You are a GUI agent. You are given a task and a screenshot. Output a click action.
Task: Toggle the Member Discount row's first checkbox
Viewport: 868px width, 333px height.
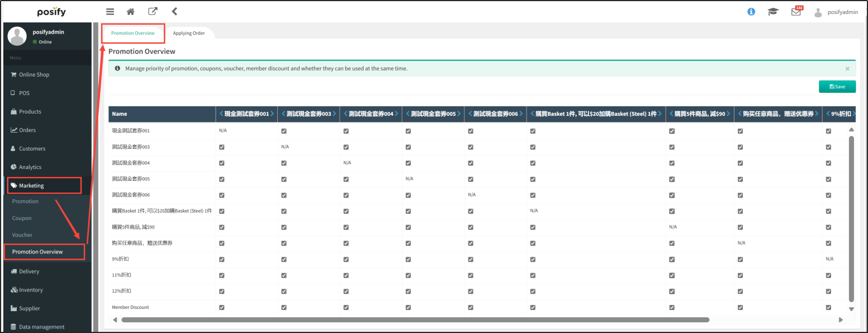pyautogui.click(x=221, y=307)
